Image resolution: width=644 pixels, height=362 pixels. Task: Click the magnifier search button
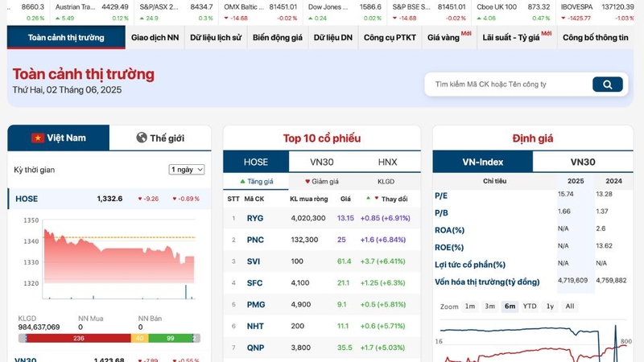point(608,84)
